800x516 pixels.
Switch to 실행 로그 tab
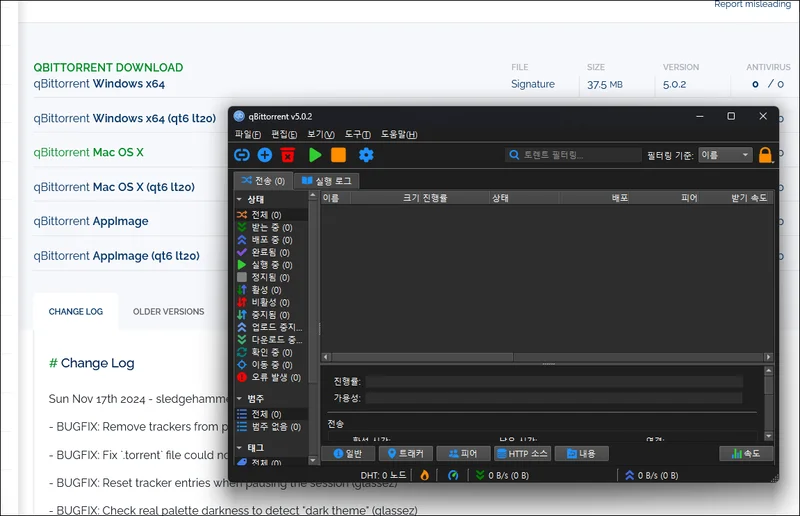[x=327, y=181]
